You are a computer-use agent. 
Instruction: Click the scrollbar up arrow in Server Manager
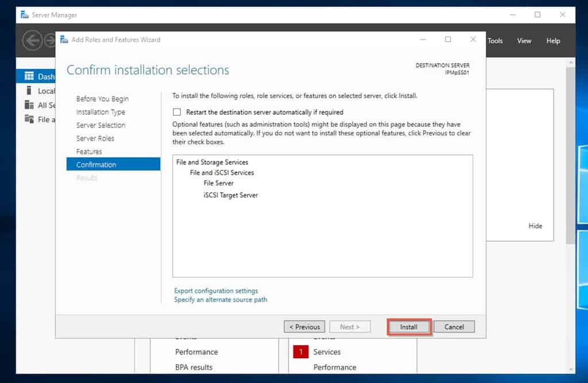click(x=571, y=62)
